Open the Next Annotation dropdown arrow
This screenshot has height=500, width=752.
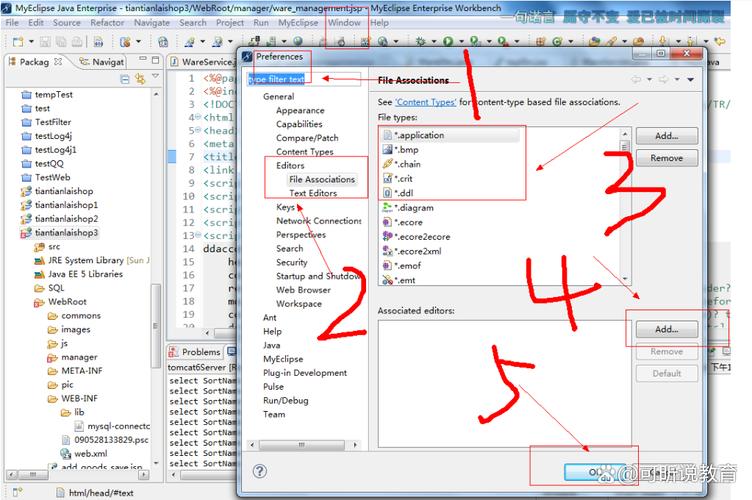[678, 42]
